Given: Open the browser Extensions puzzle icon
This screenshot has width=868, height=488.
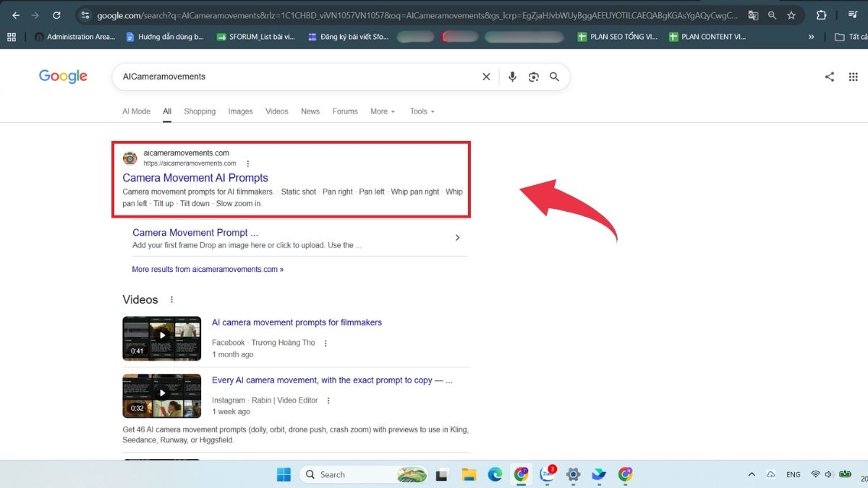Looking at the screenshot, I should click(821, 15).
